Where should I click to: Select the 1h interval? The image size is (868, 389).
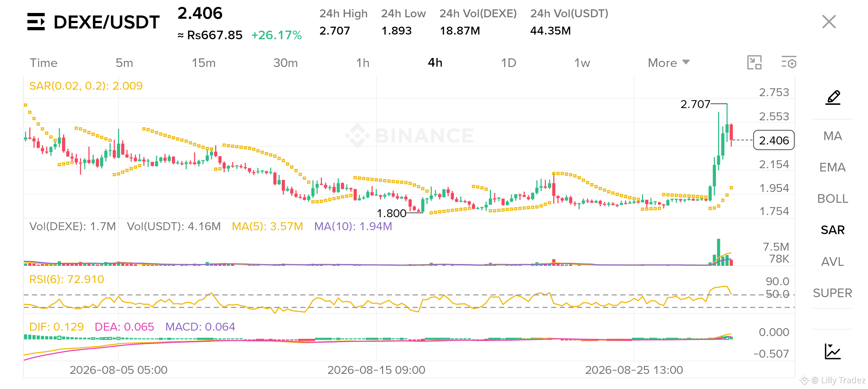click(x=363, y=63)
